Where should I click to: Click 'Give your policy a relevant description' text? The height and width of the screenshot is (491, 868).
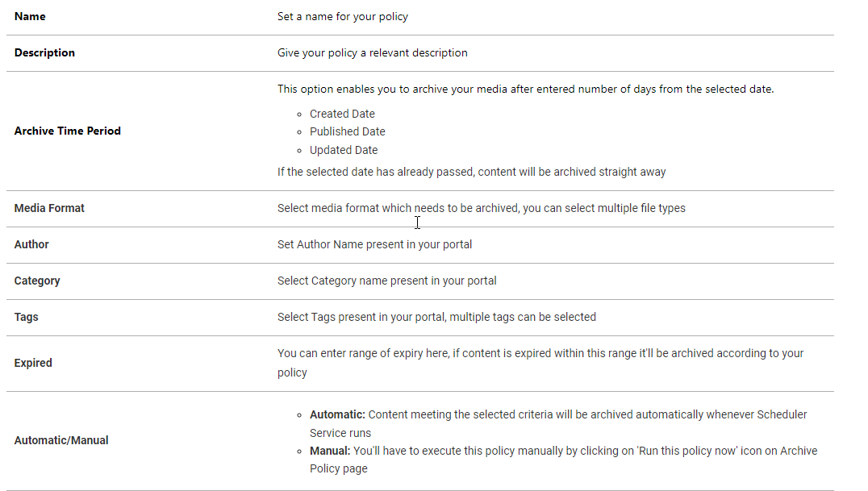coord(372,53)
